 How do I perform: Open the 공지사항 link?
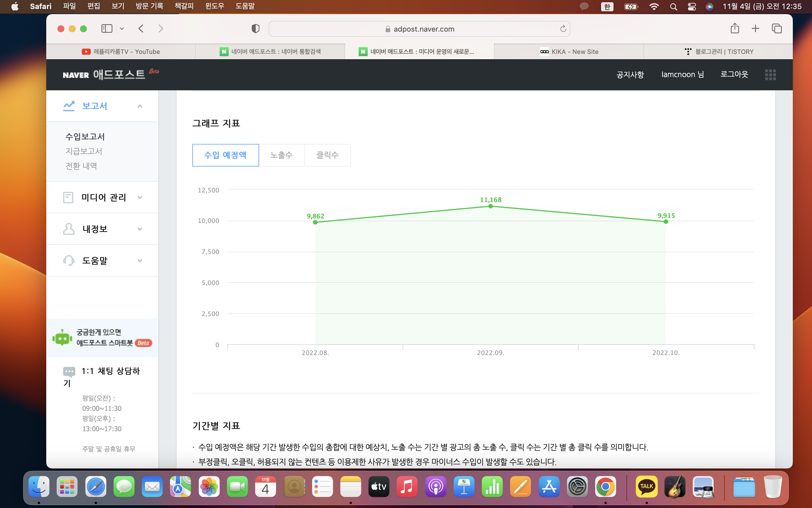630,75
